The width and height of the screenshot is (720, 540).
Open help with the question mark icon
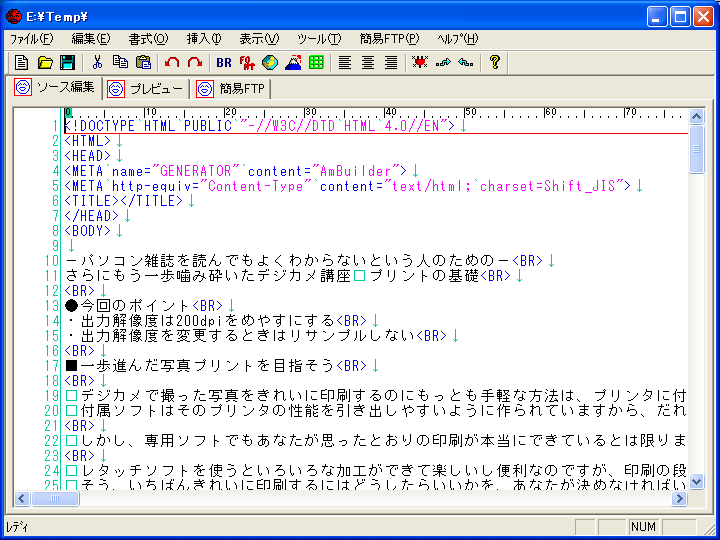point(495,62)
